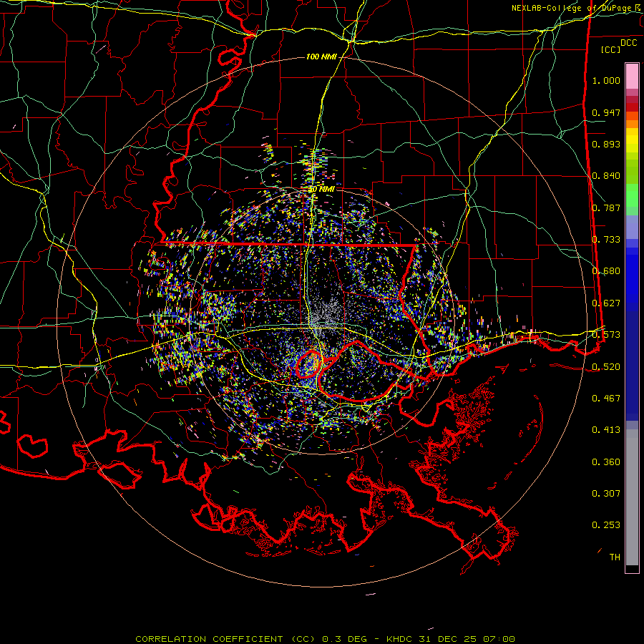The height and width of the screenshot is (644, 644).
Task: Click the TH threshold legend label
Action: (615, 557)
